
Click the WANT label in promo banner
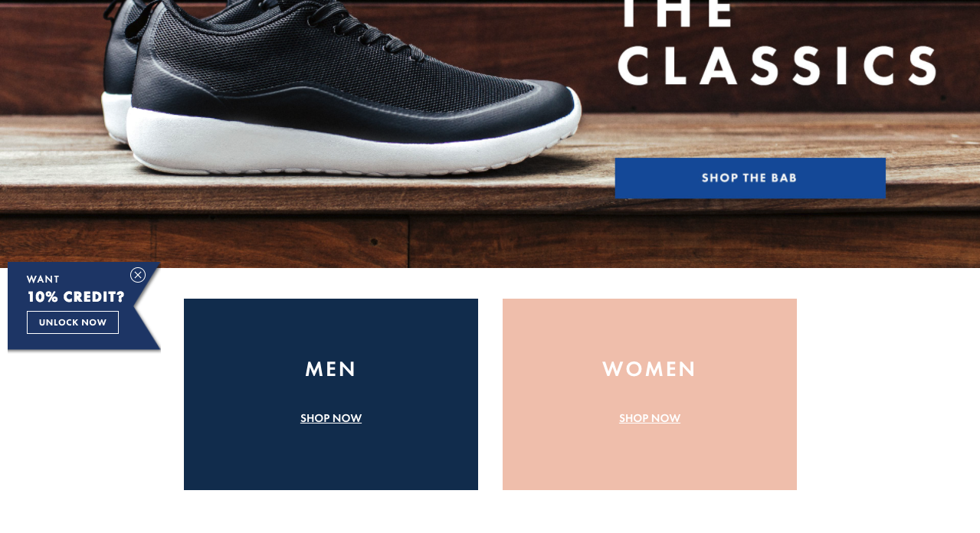point(43,280)
